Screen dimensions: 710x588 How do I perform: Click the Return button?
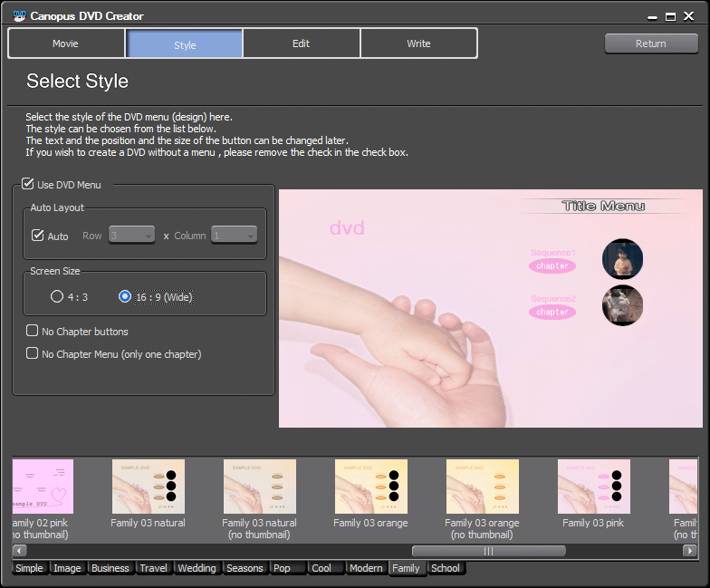click(650, 43)
